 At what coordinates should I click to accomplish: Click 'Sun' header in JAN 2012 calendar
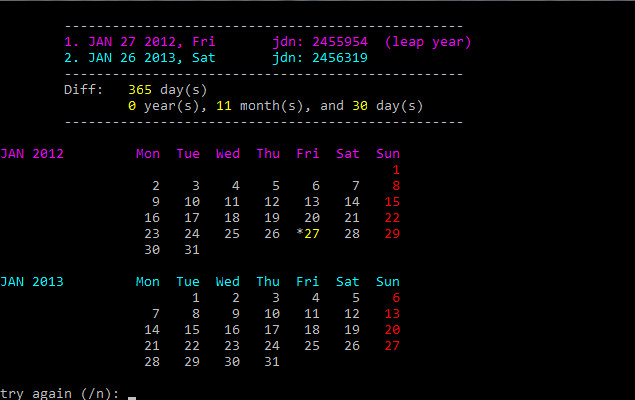pyautogui.click(x=388, y=154)
